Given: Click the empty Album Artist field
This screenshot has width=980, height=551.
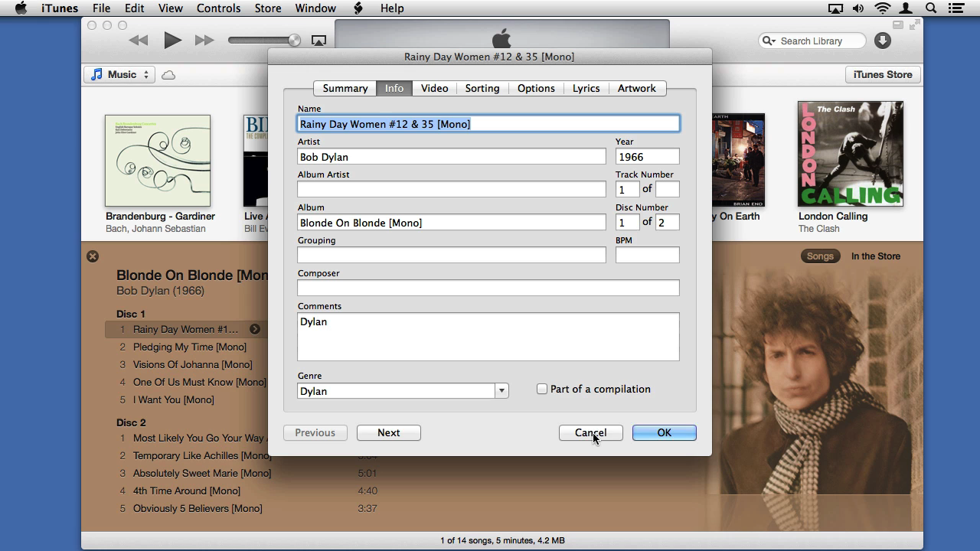Looking at the screenshot, I should coord(452,189).
